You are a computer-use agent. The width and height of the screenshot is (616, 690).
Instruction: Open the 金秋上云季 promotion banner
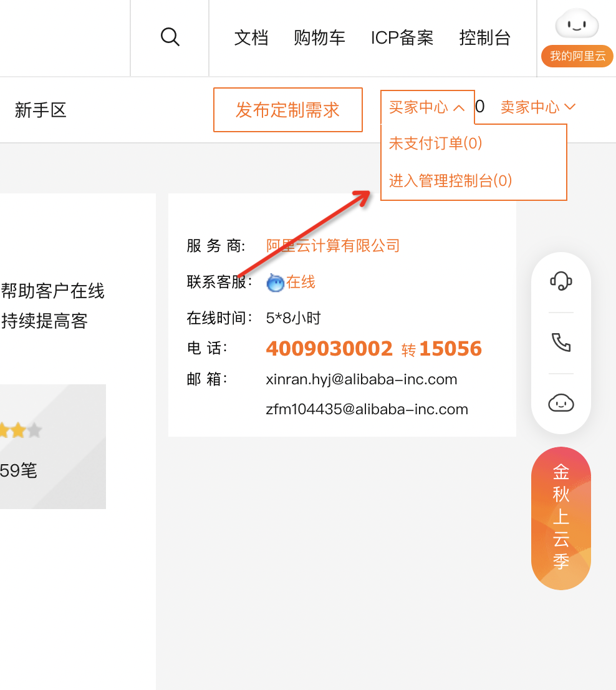coord(561,518)
